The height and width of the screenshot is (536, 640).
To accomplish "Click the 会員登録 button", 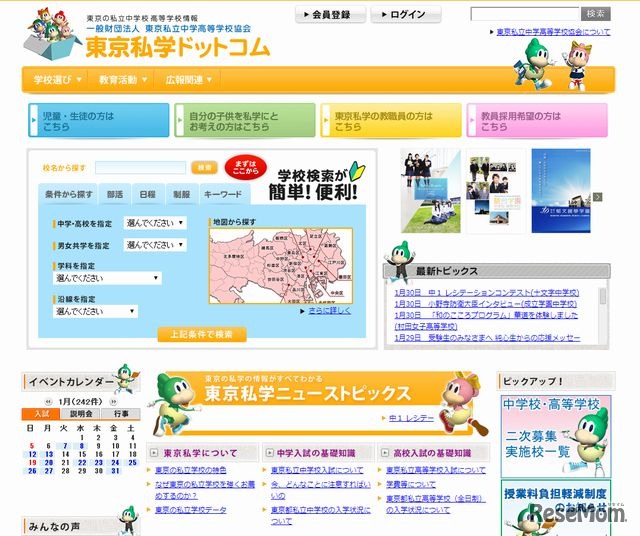I will [330, 15].
